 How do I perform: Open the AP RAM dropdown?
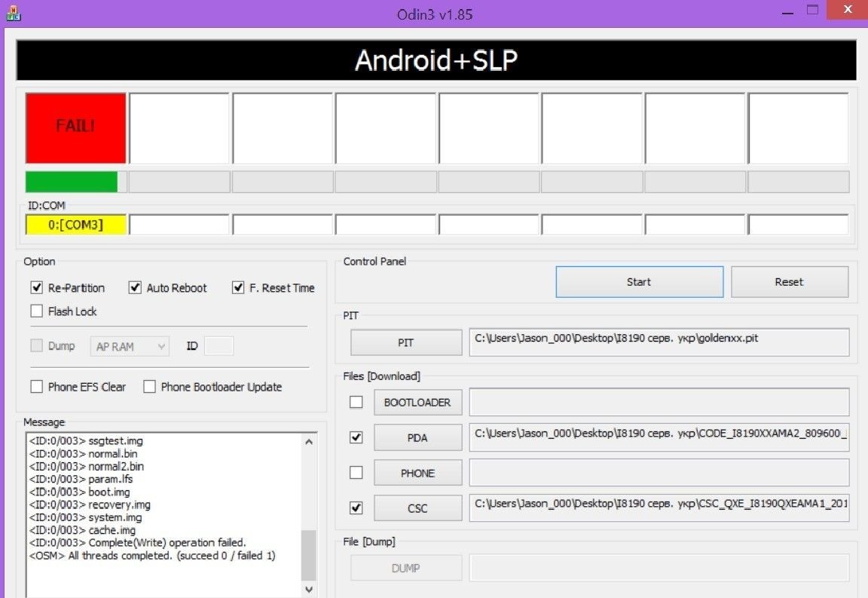tap(130, 346)
